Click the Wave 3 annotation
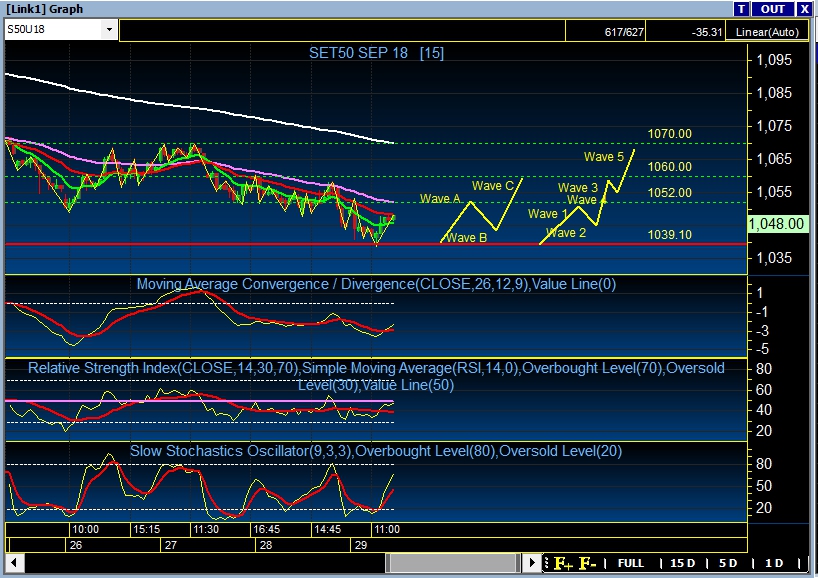 point(578,188)
